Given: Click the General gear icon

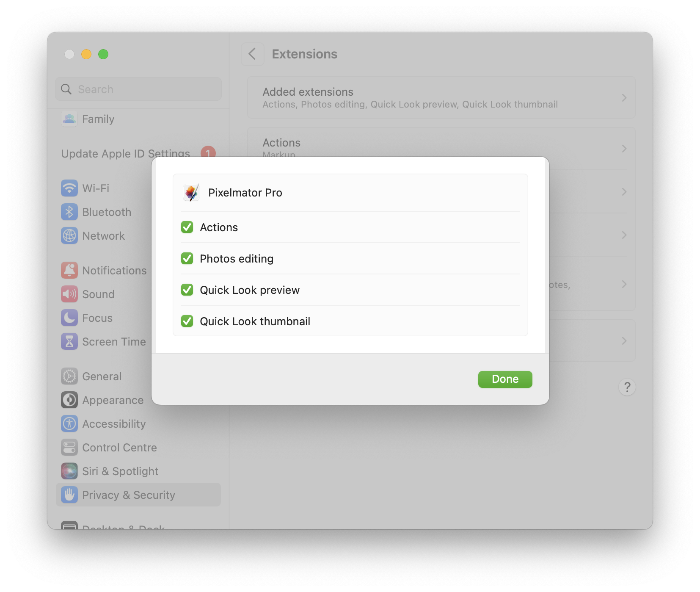Looking at the screenshot, I should click(x=69, y=376).
